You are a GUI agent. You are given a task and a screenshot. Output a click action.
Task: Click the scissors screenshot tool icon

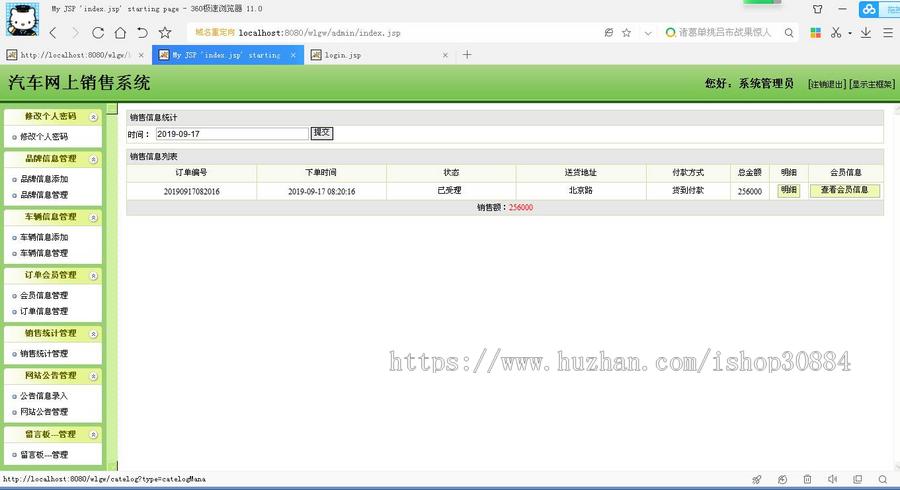click(836, 33)
